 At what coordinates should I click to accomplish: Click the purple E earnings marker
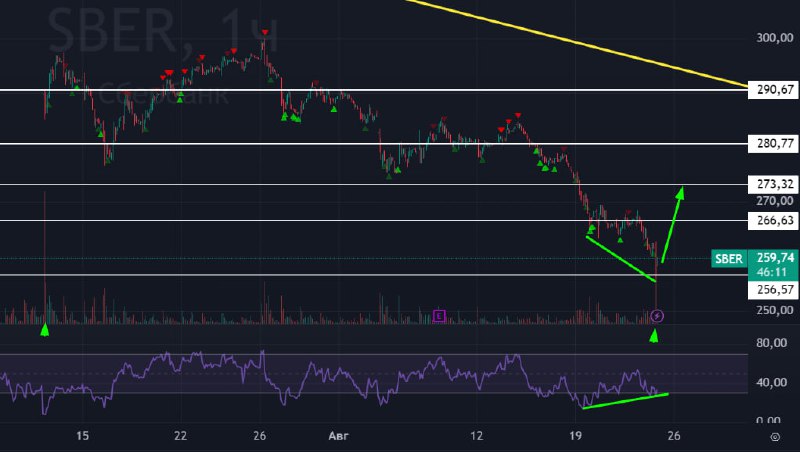(439, 316)
